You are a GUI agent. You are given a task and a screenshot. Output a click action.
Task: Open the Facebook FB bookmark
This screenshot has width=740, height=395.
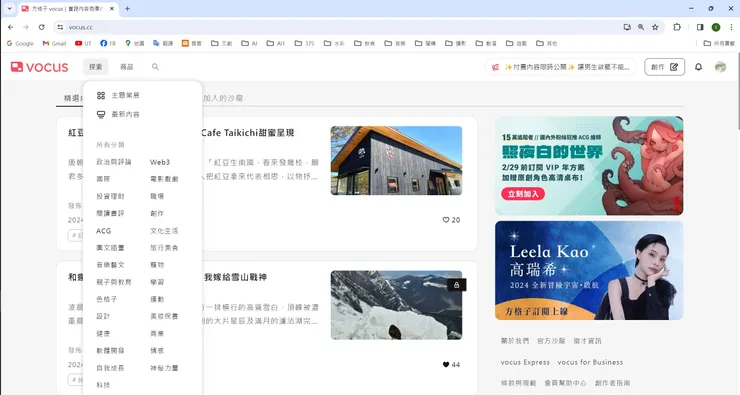pos(108,43)
